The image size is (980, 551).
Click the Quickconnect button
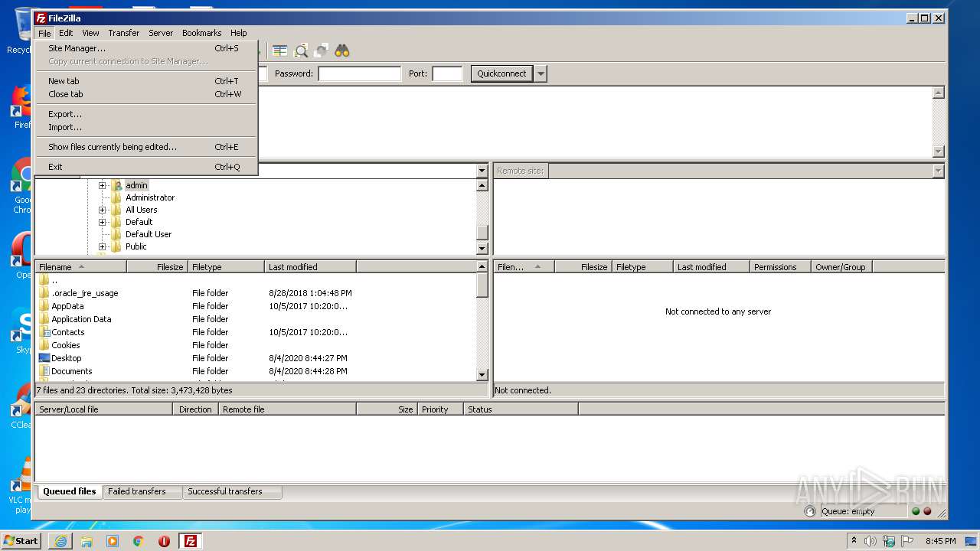501,73
